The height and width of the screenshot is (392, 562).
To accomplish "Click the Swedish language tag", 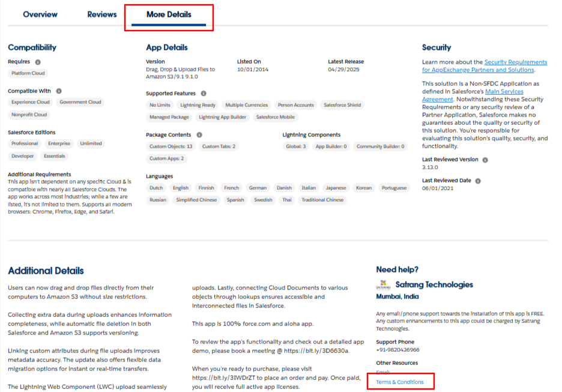I will (x=263, y=200).
